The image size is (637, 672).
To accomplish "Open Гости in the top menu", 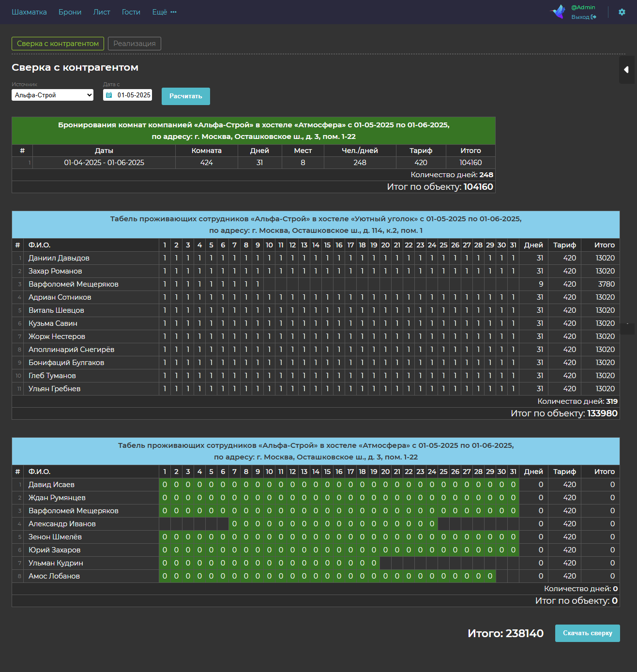I will tap(131, 12).
